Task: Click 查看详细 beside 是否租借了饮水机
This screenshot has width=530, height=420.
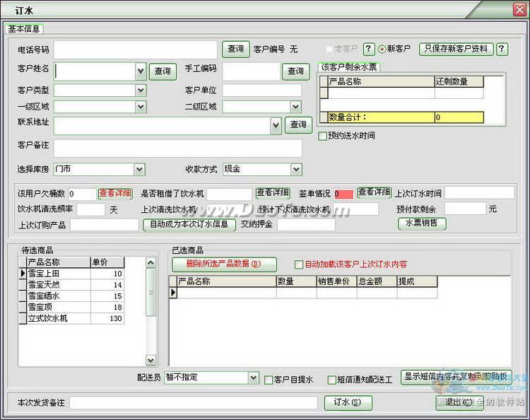Action: (x=273, y=193)
